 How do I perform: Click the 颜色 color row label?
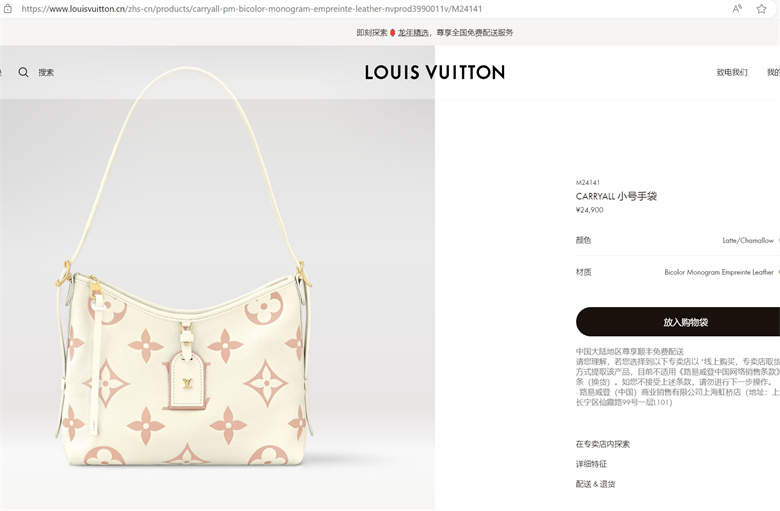584,240
